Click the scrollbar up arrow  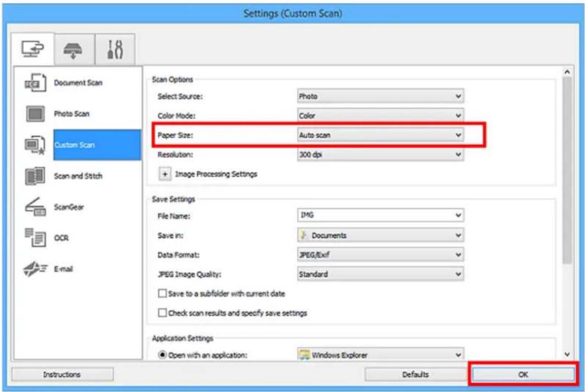[x=567, y=71]
